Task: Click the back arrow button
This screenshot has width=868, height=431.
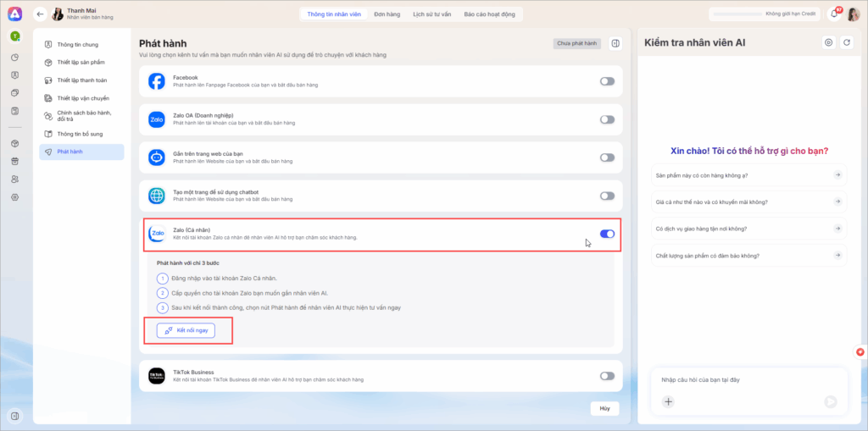Action: pos(40,14)
